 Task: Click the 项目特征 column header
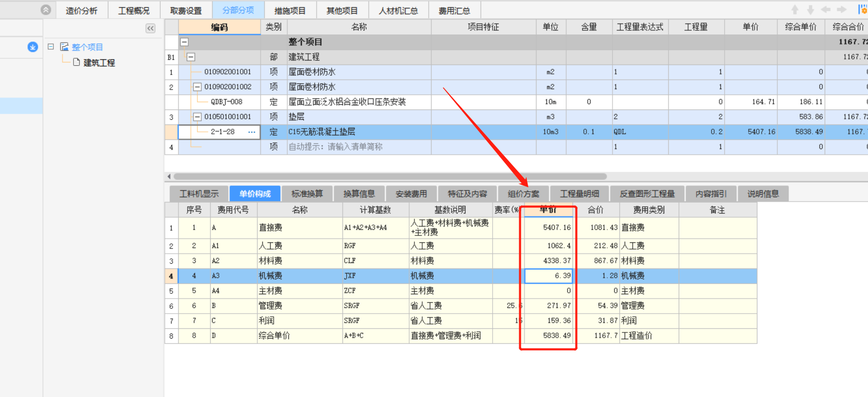(x=483, y=27)
